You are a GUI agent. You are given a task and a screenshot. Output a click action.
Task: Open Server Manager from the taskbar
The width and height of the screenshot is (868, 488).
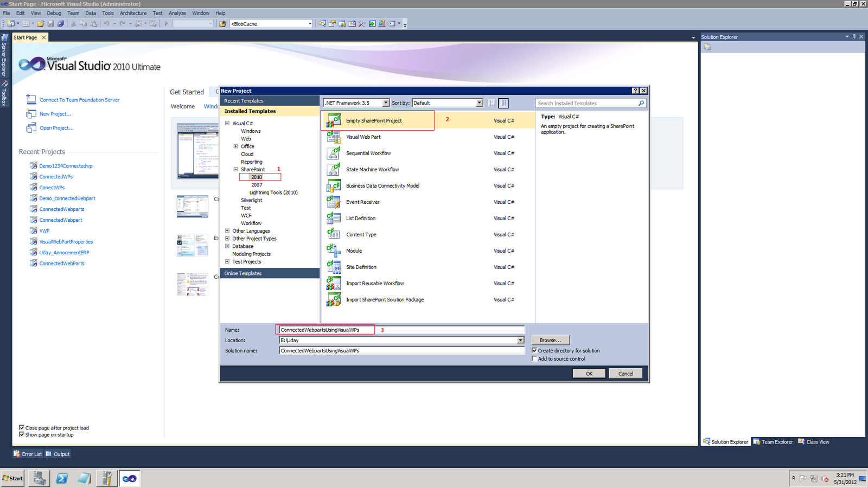(39, 478)
